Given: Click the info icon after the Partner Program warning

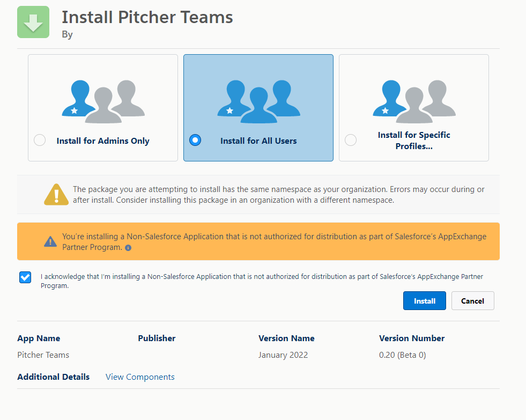Looking at the screenshot, I should tap(127, 248).
